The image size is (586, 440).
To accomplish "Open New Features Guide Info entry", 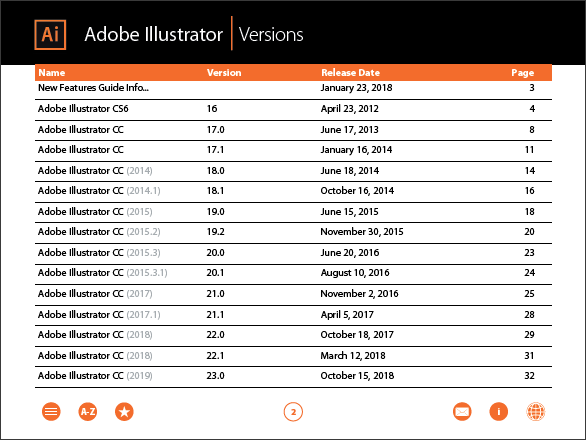I will coord(93,87).
